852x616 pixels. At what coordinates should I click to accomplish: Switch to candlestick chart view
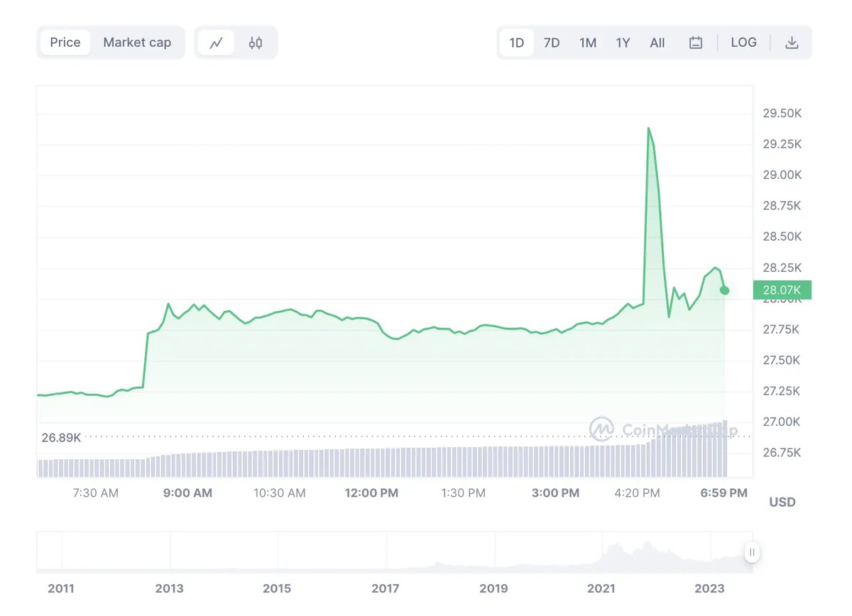[256, 43]
